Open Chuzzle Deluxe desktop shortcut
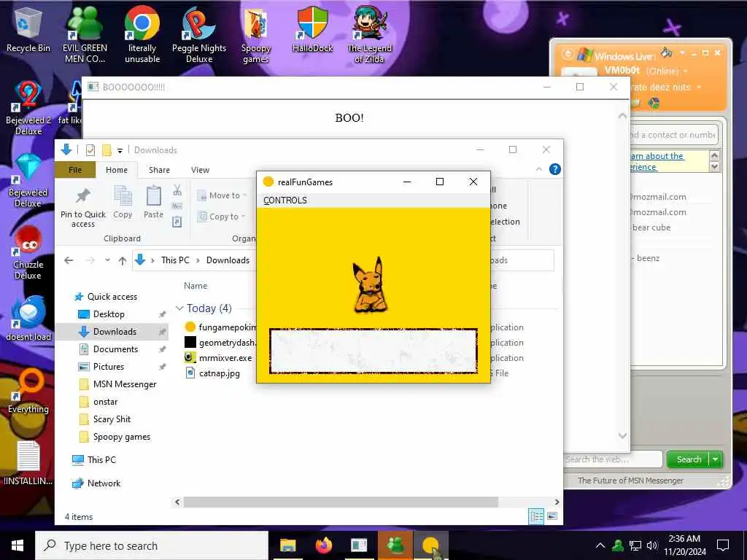Image resolution: width=747 pixels, height=560 pixels. coord(28,252)
